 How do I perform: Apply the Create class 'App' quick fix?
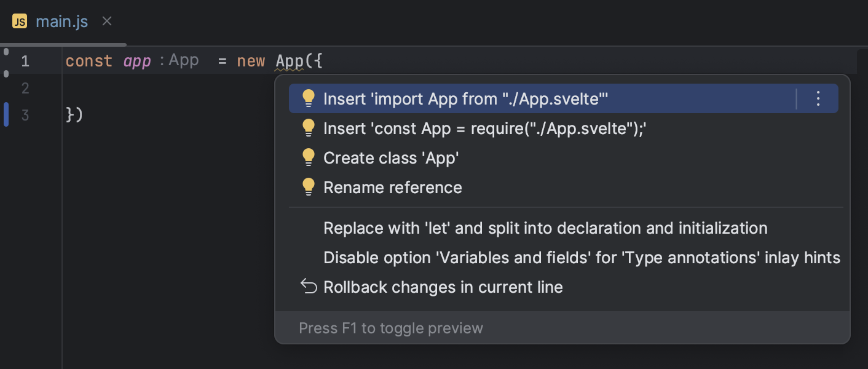392,157
